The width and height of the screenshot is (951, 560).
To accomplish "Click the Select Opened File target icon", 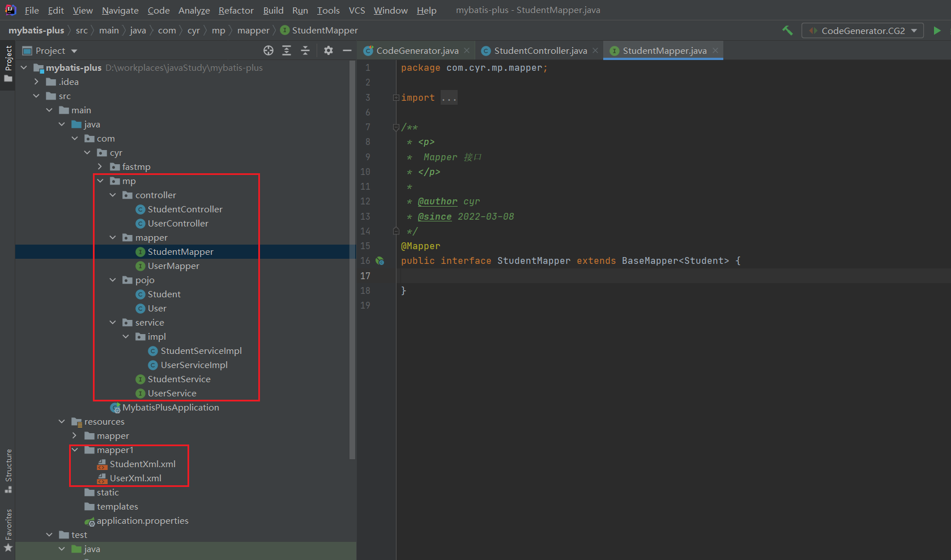I will point(268,50).
